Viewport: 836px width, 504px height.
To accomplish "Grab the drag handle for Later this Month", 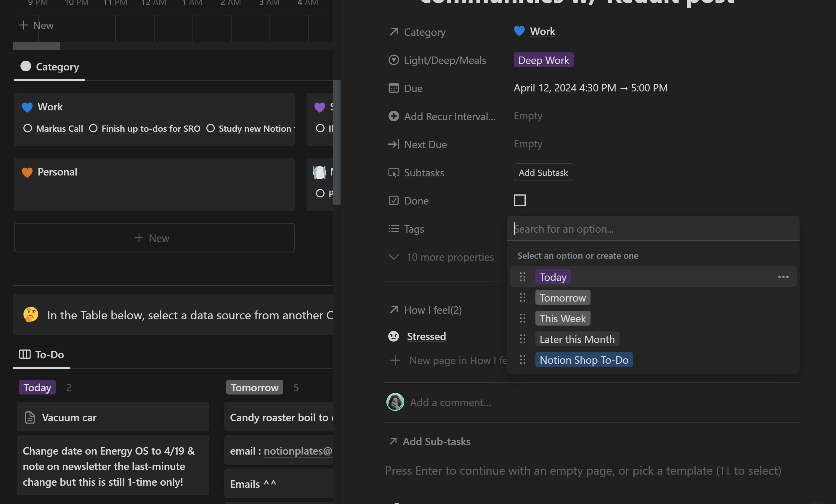I will 522,339.
